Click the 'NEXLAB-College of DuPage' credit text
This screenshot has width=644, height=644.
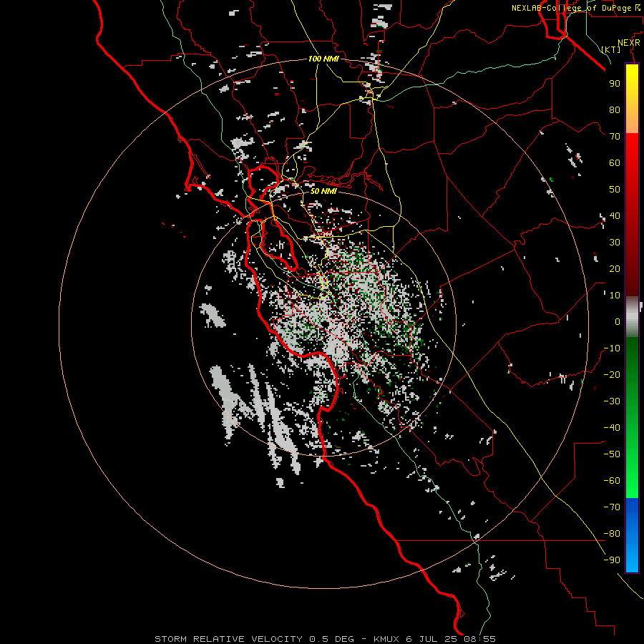pyautogui.click(x=571, y=8)
